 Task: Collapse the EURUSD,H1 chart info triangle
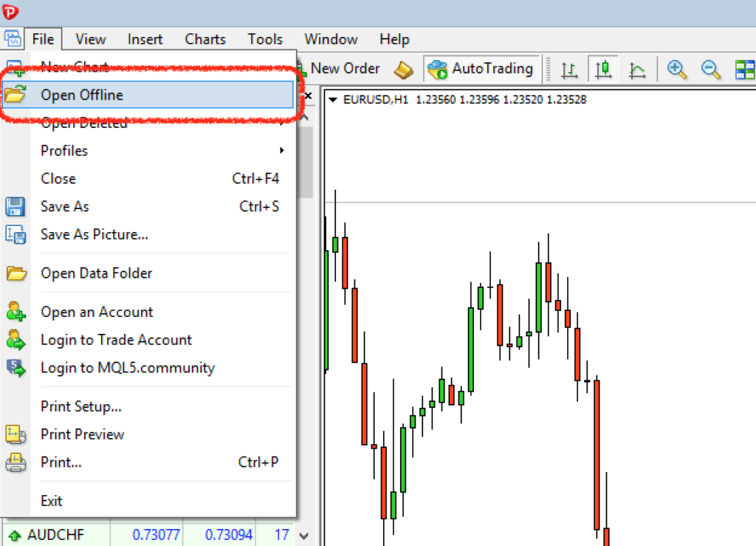click(x=332, y=100)
